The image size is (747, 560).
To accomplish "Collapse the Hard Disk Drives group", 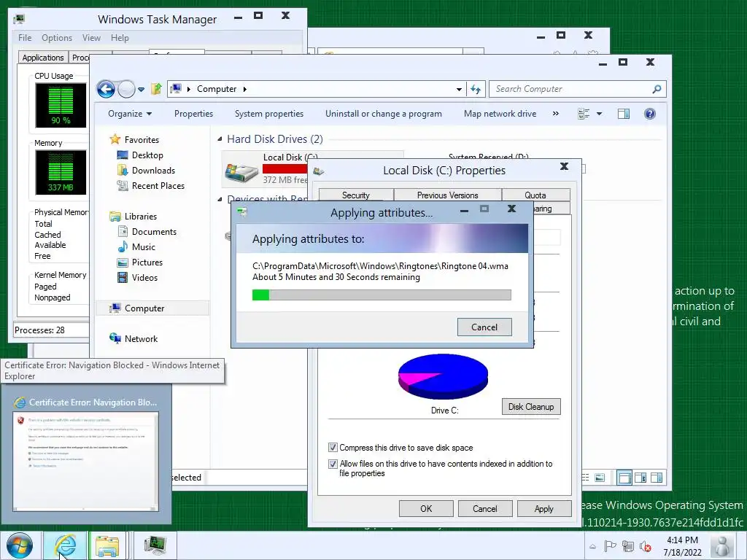I will click(x=220, y=139).
